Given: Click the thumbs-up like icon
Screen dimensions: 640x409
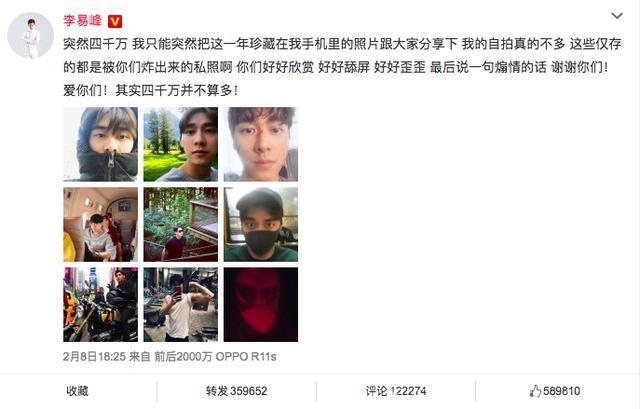Looking at the screenshot, I should 535,391.
